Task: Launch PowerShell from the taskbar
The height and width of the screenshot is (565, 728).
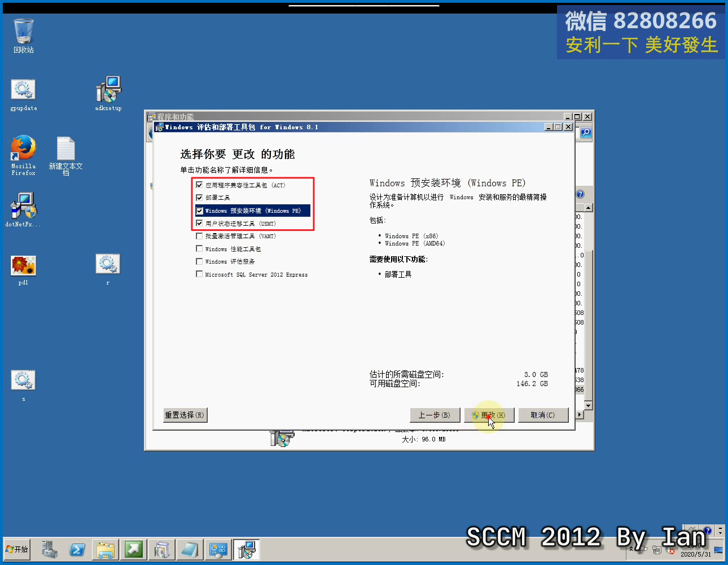Action: (x=77, y=549)
